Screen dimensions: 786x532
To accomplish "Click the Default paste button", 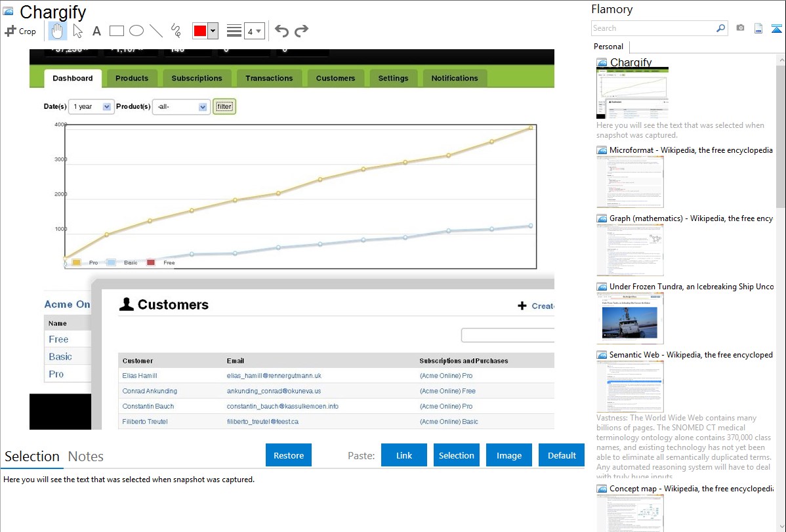I will (562, 455).
